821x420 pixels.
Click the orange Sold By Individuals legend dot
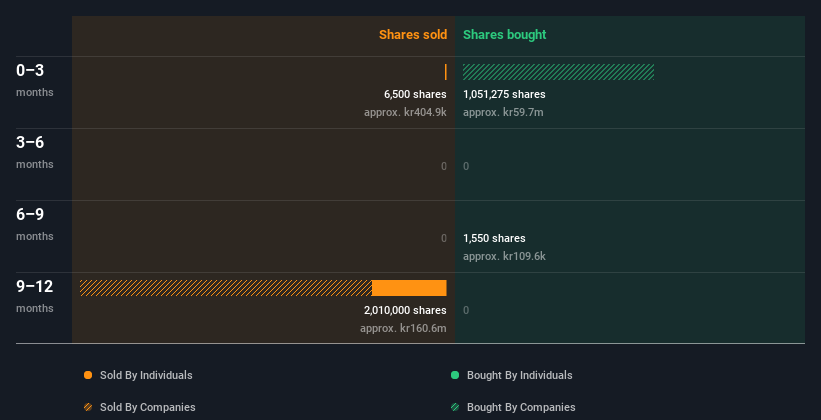tap(88, 375)
